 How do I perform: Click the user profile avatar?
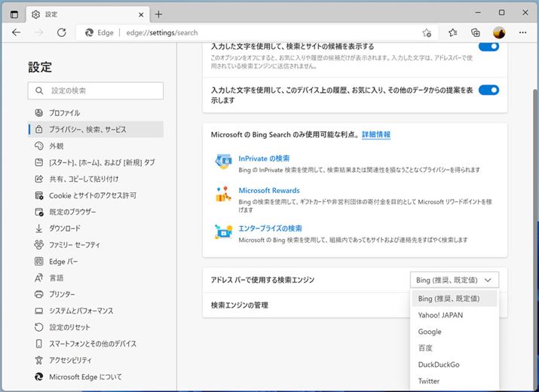[x=499, y=32]
